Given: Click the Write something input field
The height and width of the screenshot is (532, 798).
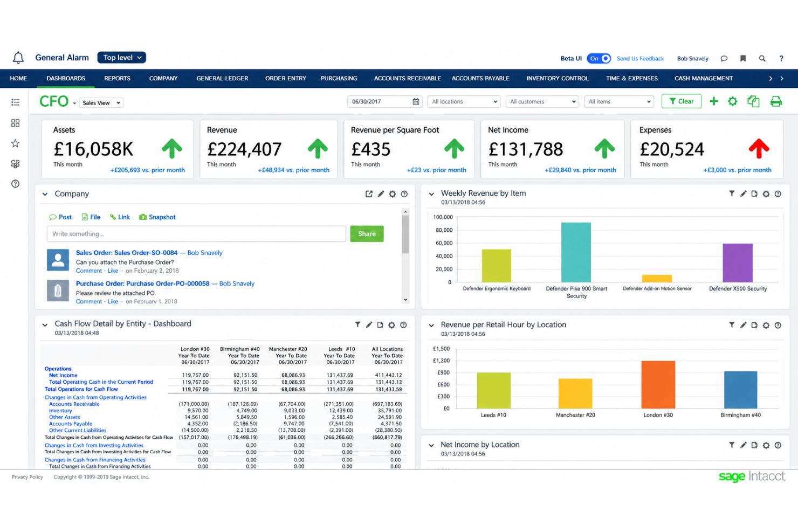Looking at the screenshot, I should click(x=196, y=234).
